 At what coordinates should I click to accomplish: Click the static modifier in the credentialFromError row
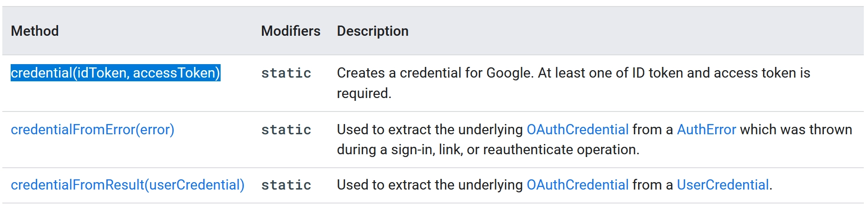click(x=286, y=130)
